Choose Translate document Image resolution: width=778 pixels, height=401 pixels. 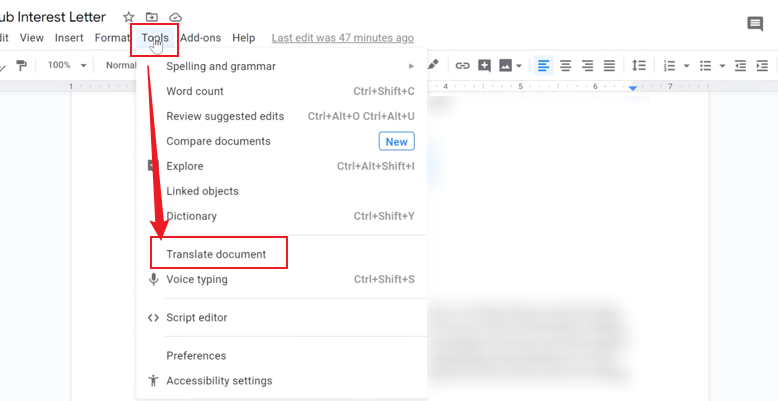coord(281,254)
